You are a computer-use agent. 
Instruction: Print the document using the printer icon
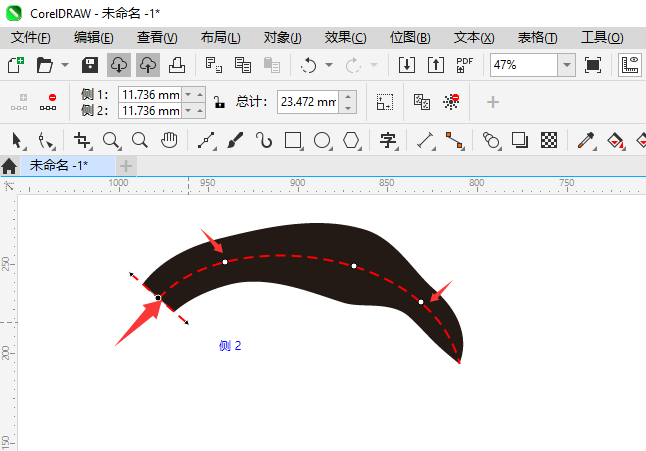(177, 65)
